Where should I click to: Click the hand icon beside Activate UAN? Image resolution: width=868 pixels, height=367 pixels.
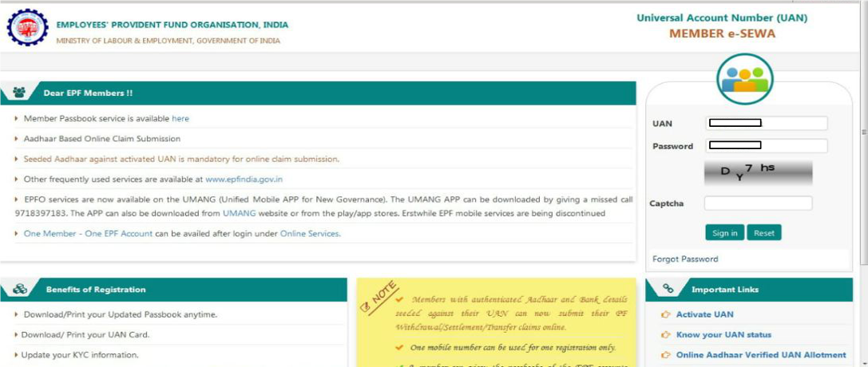point(666,315)
